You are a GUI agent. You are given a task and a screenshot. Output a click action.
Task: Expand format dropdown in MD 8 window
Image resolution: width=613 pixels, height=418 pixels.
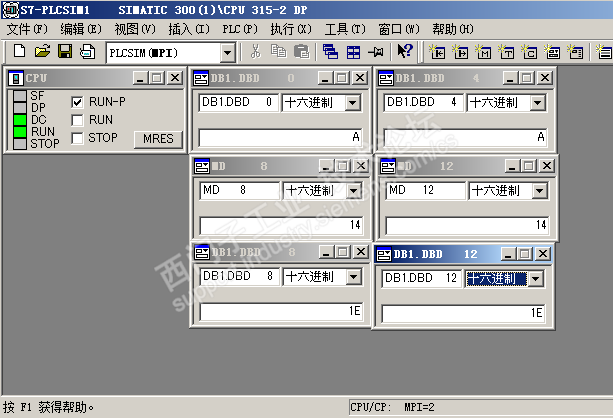click(354, 191)
